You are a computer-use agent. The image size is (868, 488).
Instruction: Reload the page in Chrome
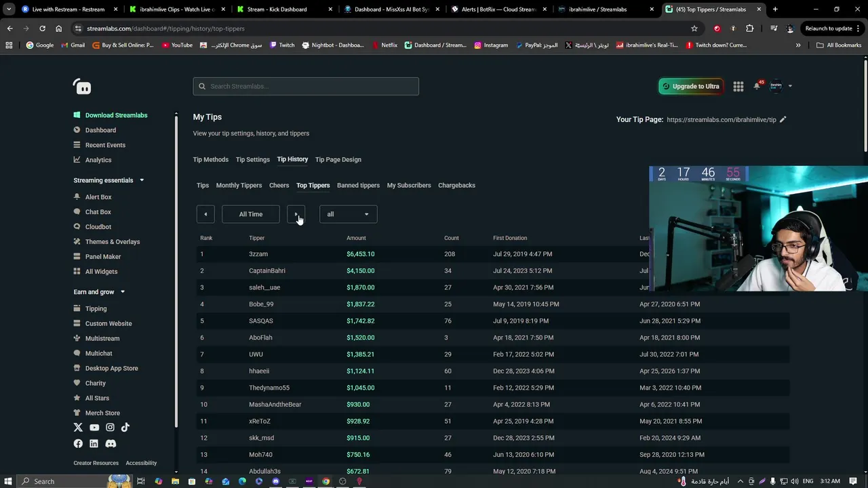click(42, 28)
